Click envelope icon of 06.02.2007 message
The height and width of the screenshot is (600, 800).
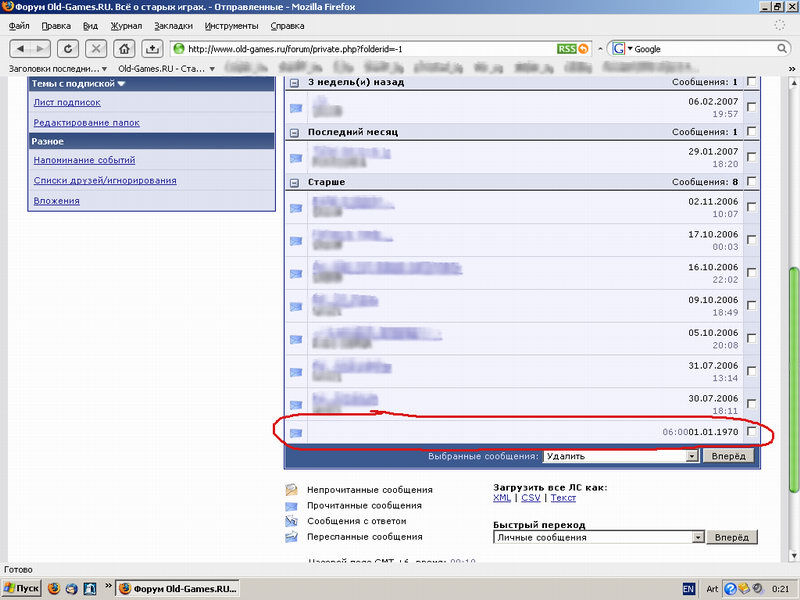(x=296, y=108)
